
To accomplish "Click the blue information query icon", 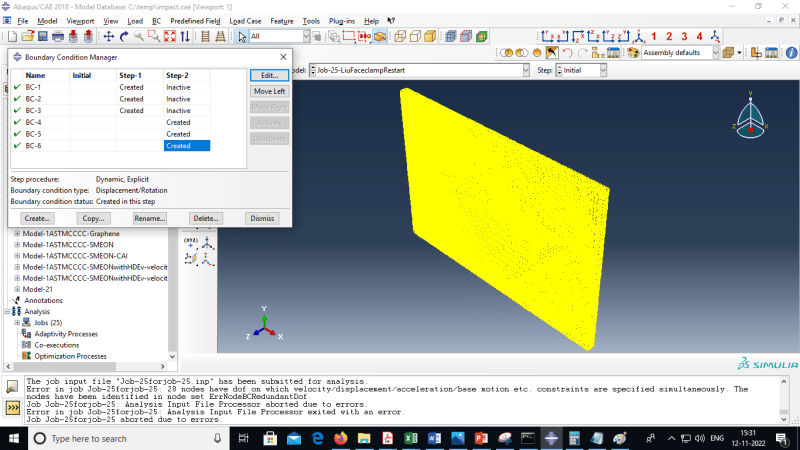I will (791, 53).
